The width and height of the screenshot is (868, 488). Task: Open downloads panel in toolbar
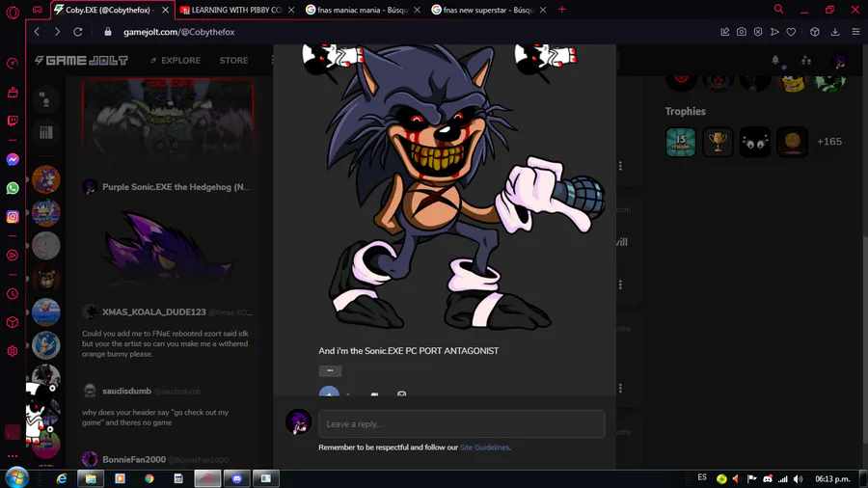pyautogui.click(x=835, y=32)
